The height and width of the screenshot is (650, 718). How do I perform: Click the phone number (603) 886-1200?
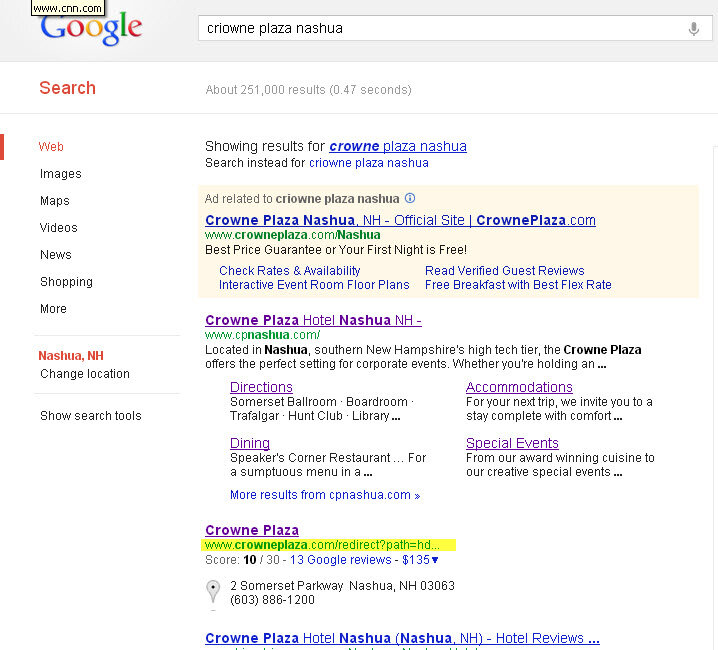[272, 600]
